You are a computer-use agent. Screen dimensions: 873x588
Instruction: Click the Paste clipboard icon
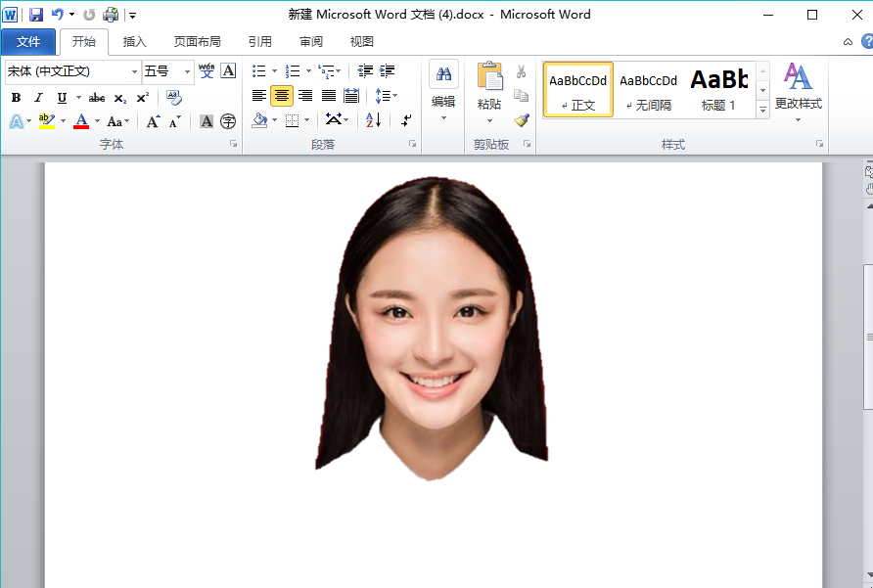pyautogui.click(x=490, y=76)
